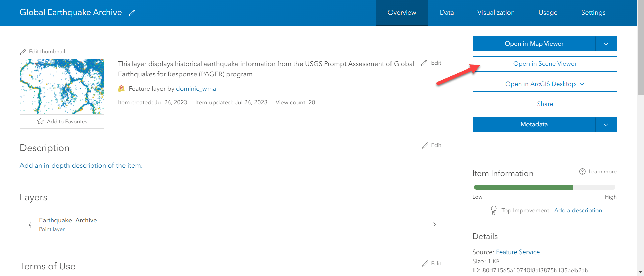
Task: Expand the Earthquake_Archive layer chevron
Action: coord(434,224)
